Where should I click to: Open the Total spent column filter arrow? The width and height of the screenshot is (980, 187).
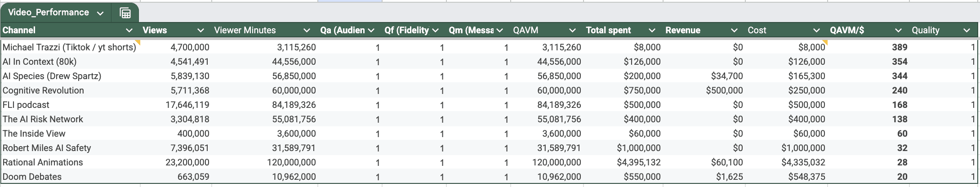652,31
